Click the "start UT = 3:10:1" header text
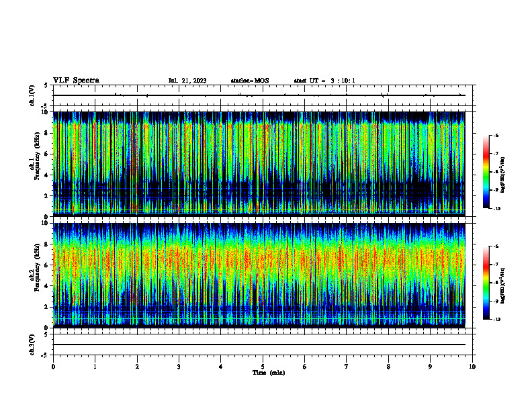Screen dimensions: 532x411 [324, 81]
